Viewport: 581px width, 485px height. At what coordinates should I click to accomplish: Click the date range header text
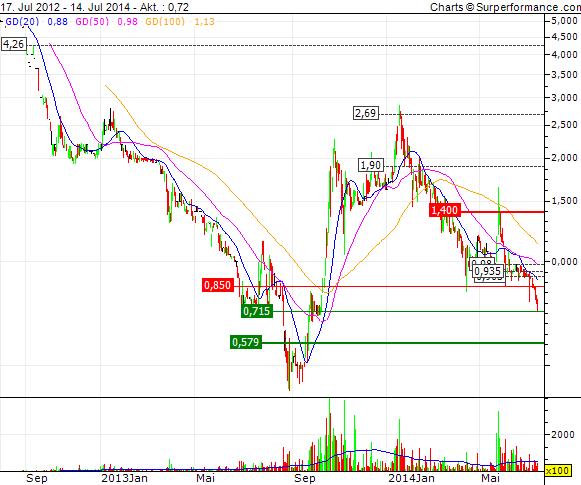point(66,7)
